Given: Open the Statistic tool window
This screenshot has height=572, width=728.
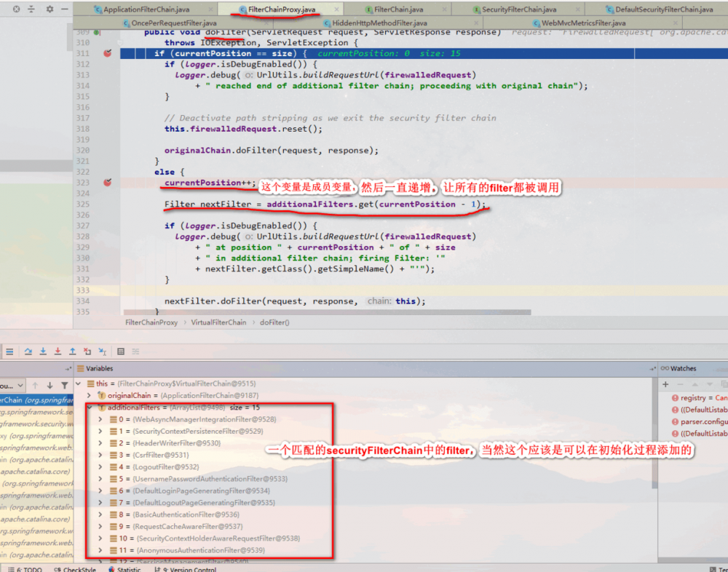Looking at the screenshot, I should coord(124,569).
